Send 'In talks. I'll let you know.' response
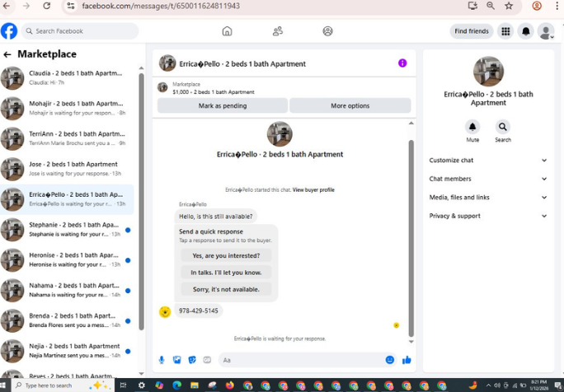564x392 pixels. [226, 273]
